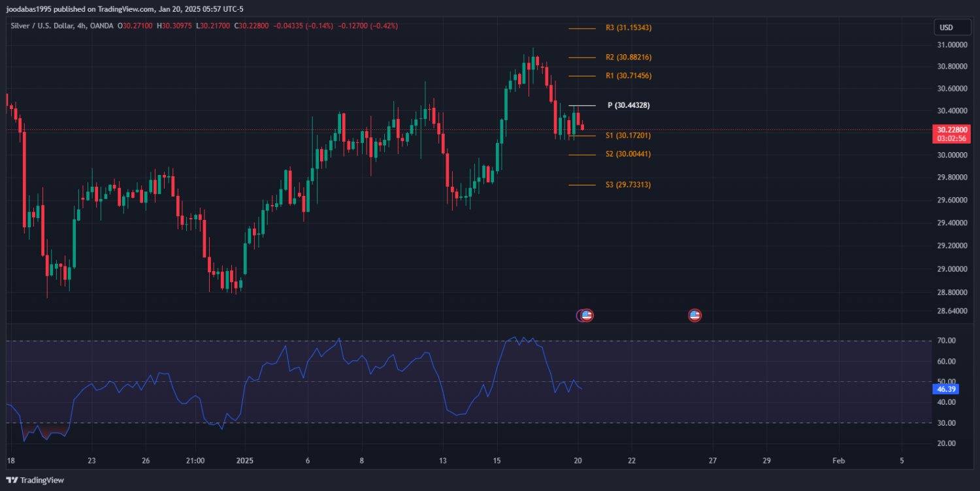
Task: Click the R1 (30.71456) resistance label
Action: point(628,76)
